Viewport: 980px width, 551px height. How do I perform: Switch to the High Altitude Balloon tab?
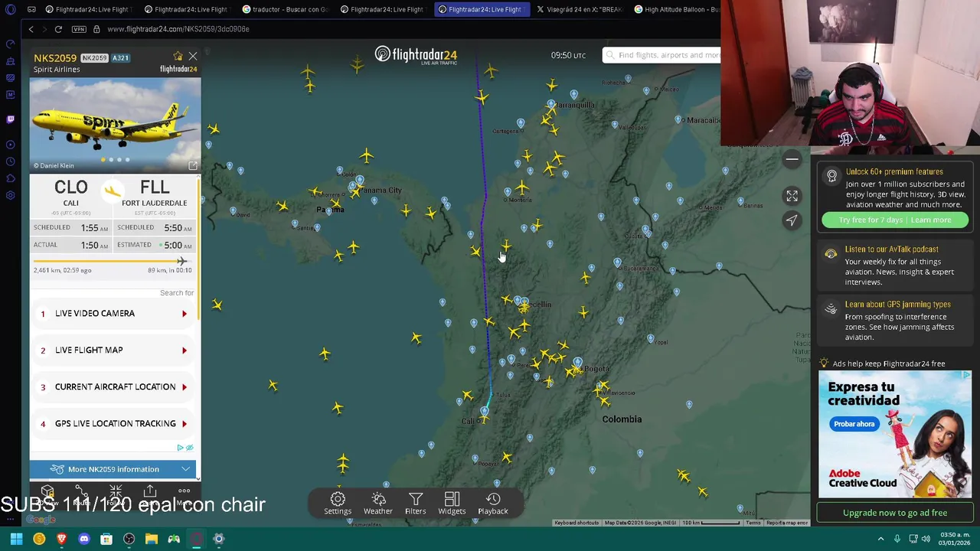pos(677,9)
